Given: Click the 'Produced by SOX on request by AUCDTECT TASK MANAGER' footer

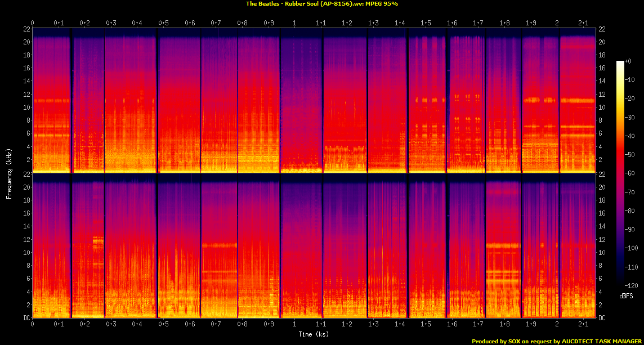Looking at the screenshot, I should [557, 341].
